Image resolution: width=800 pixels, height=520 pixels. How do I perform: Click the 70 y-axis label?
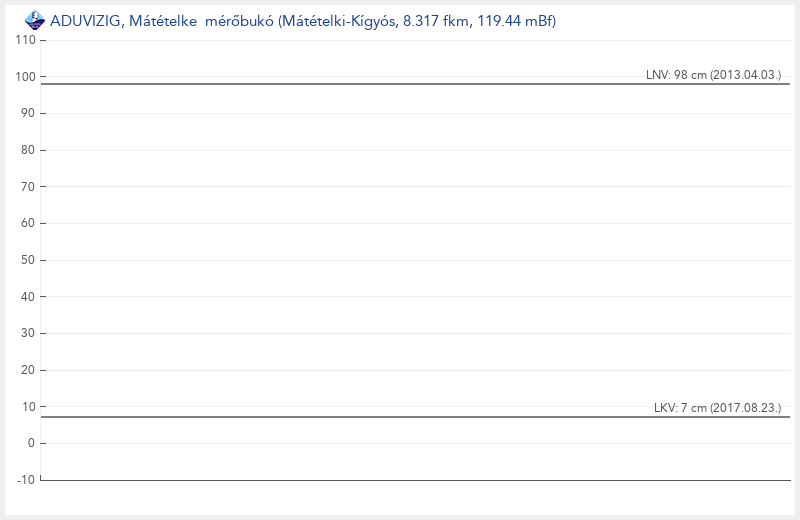(x=29, y=187)
